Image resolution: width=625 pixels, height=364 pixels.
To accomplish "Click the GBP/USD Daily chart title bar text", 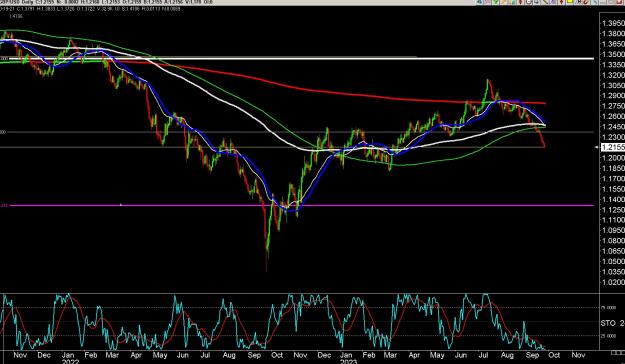I will pos(106,2).
